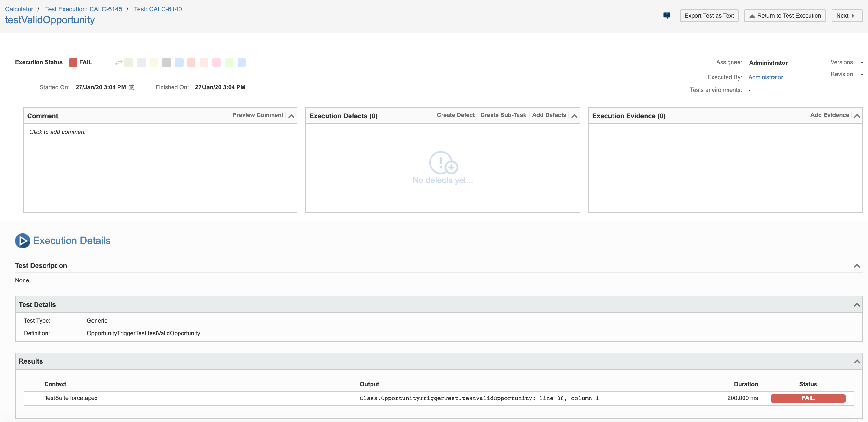Click the Status column header
Screen dimensions: 868x422
(808, 384)
